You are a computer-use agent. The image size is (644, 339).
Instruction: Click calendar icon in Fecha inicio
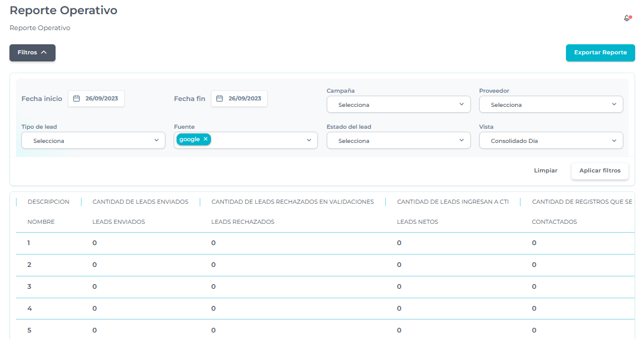(x=76, y=99)
